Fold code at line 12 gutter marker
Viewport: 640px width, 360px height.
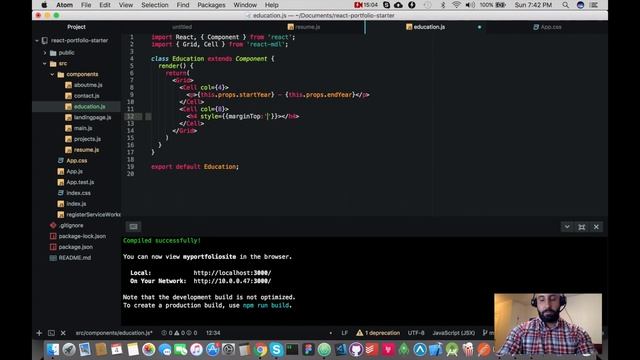pos(148,116)
